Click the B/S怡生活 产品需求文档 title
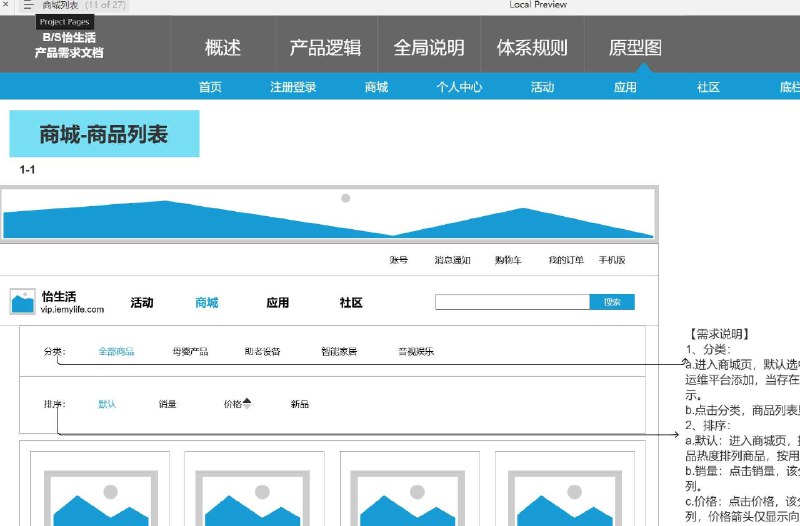Screen dimensions: 800x526 pyautogui.click(x=69, y=45)
